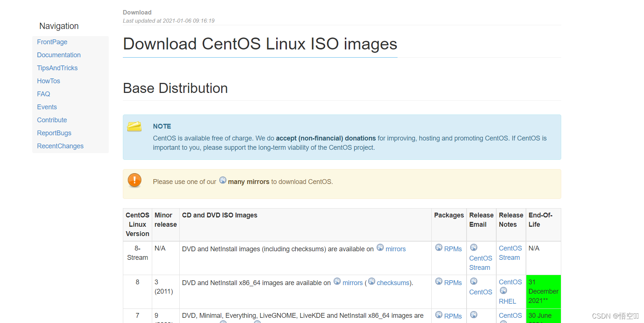Click the orange warning exclamation icon

pyautogui.click(x=134, y=180)
